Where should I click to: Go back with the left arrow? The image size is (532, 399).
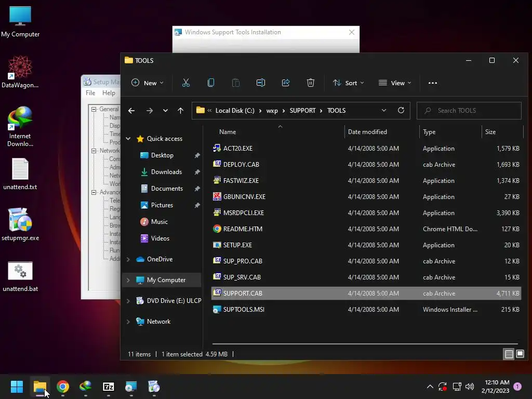131,111
